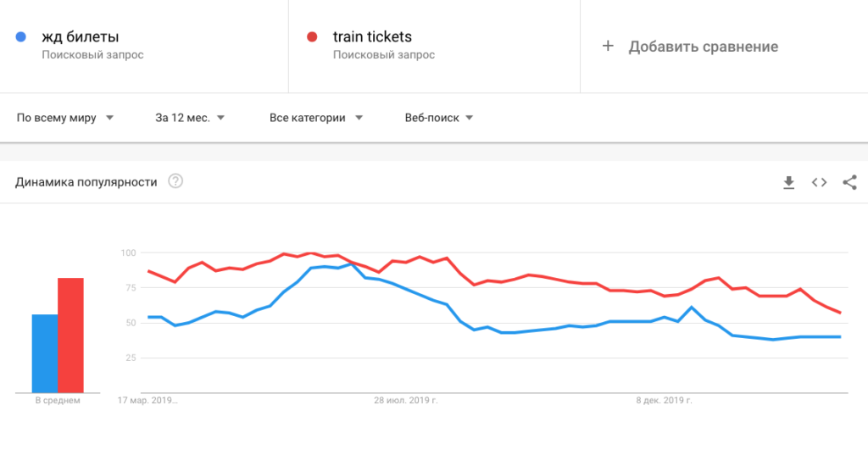Edit the train tickets search term
This screenshot has width=868, height=455.
pyautogui.click(x=372, y=37)
